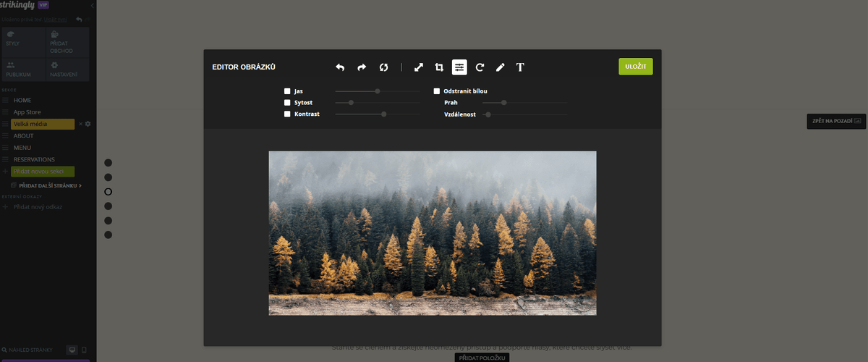Viewport: 868px width, 362px height.
Task: Select the resize tool icon
Action: (418, 67)
